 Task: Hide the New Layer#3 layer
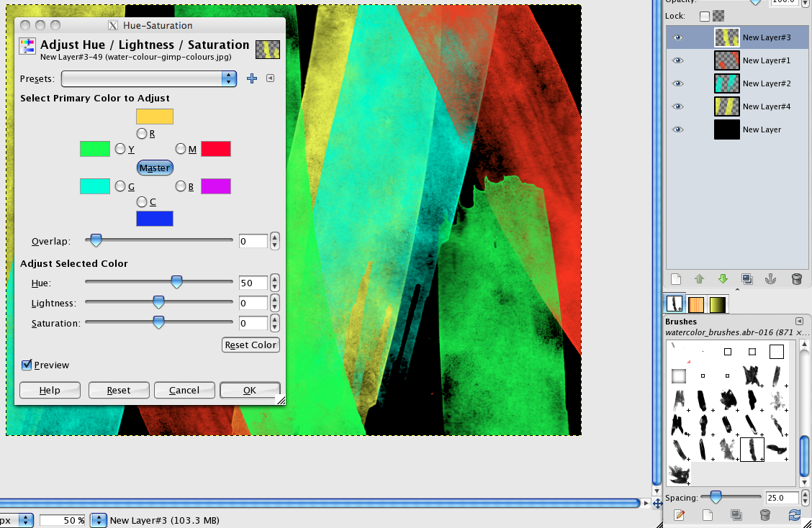click(x=678, y=37)
